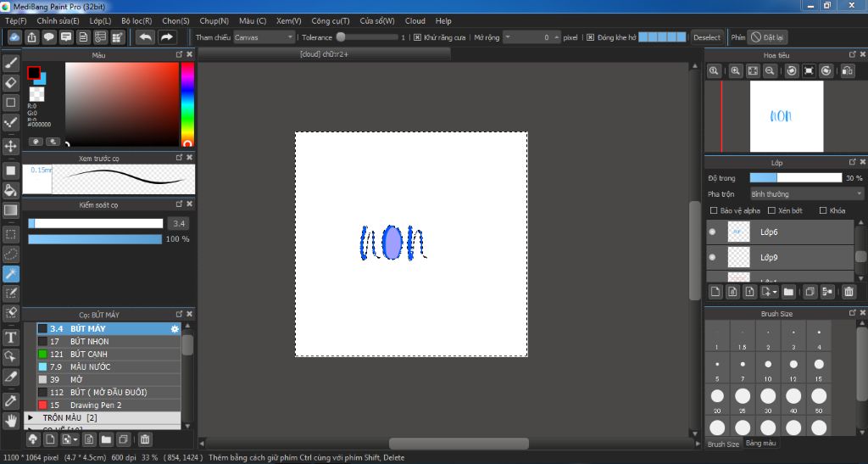This screenshot has height=464, width=868.
Task: Open the Lớp(L) menu
Action: [x=100, y=20]
